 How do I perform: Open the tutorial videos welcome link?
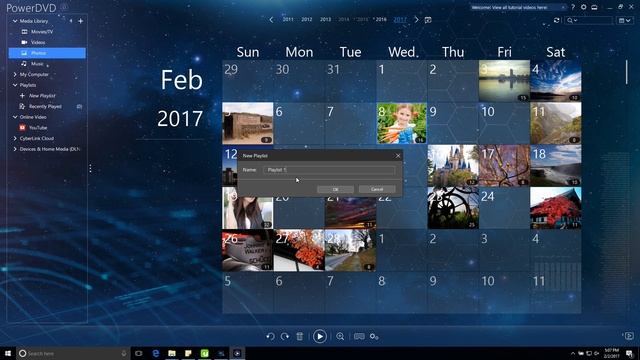pos(509,7)
